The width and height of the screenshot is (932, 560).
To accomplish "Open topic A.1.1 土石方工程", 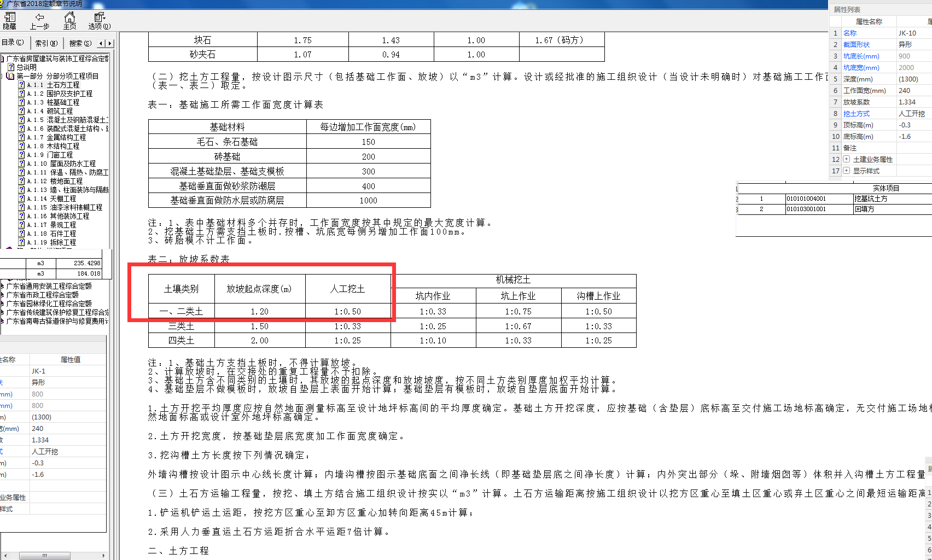I will [x=53, y=85].
